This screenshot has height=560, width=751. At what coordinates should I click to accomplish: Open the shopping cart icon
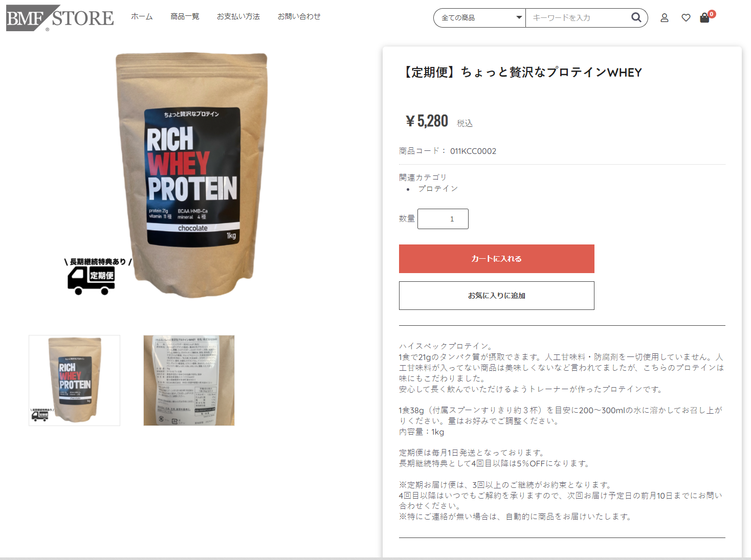(704, 18)
